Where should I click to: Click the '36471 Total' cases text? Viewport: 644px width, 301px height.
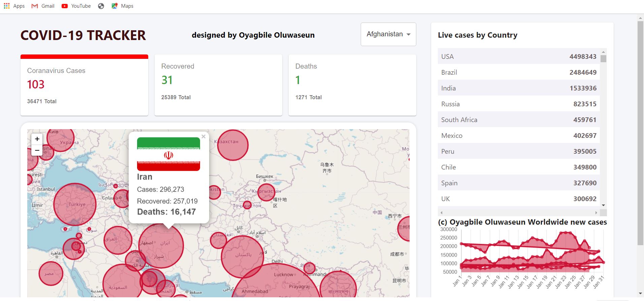click(42, 101)
